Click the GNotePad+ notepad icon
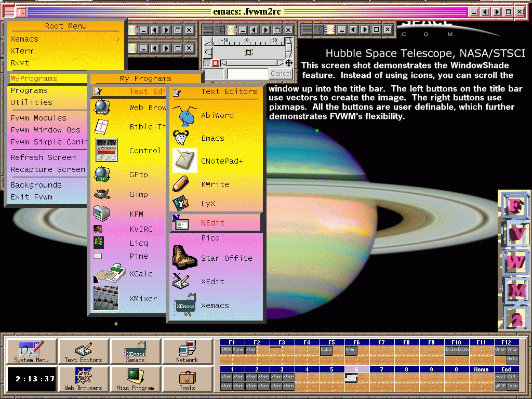Viewport: 532px width, 399px height. (185, 161)
